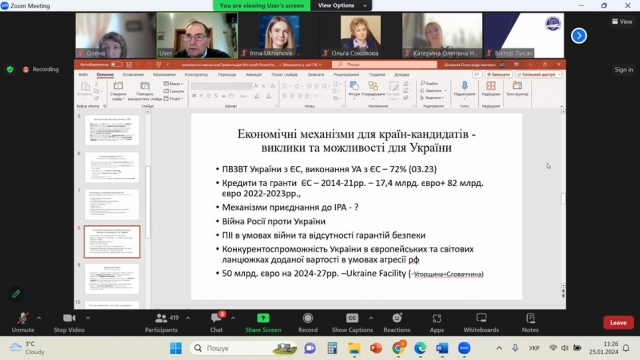
Task: Open the Макет (Layout) dropdown
Action: (173, 84)
